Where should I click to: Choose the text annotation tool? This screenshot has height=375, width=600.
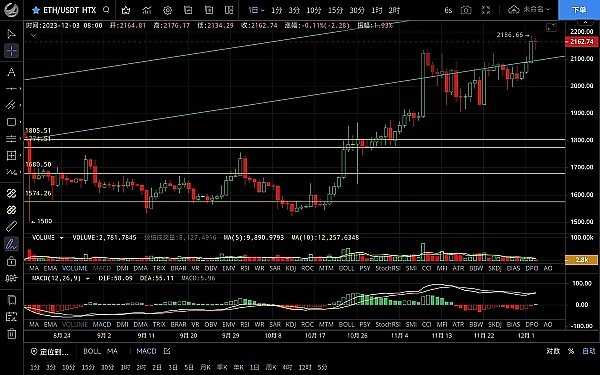tap(11, 72)
